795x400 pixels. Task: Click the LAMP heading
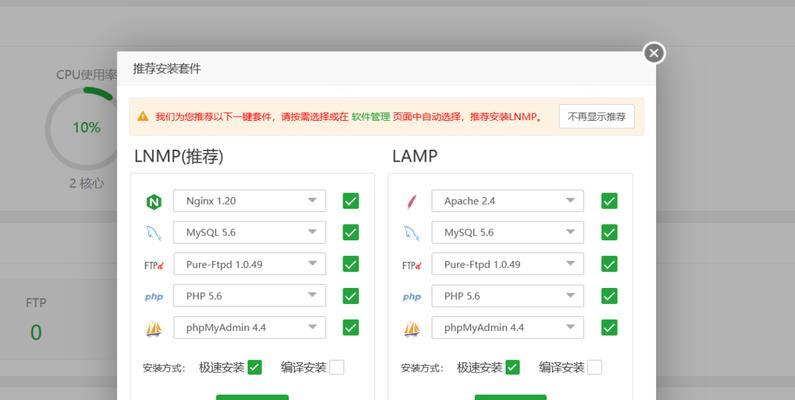[415, 156]
